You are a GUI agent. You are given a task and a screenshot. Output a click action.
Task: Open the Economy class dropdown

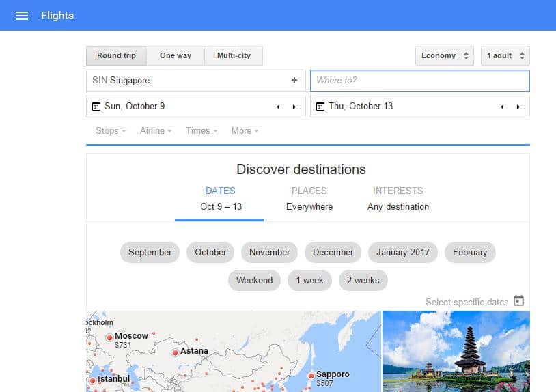(x=445, y=56)
